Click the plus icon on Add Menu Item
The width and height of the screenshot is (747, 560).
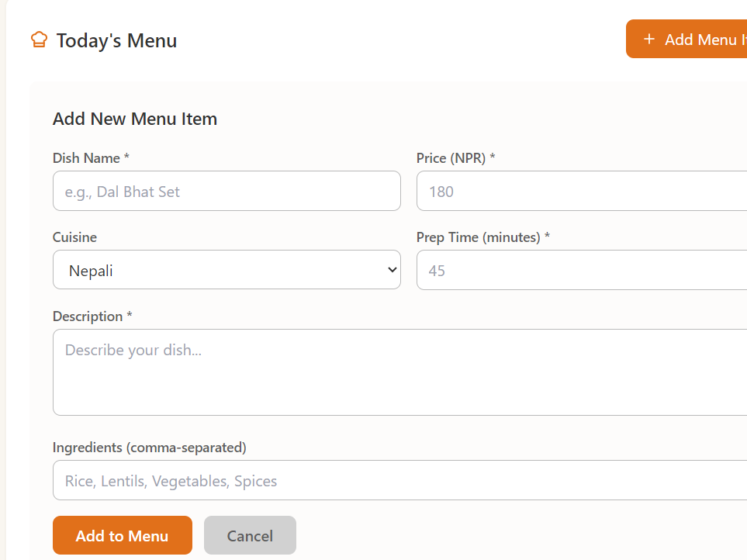pyautogui.click(x=649, y=40)
